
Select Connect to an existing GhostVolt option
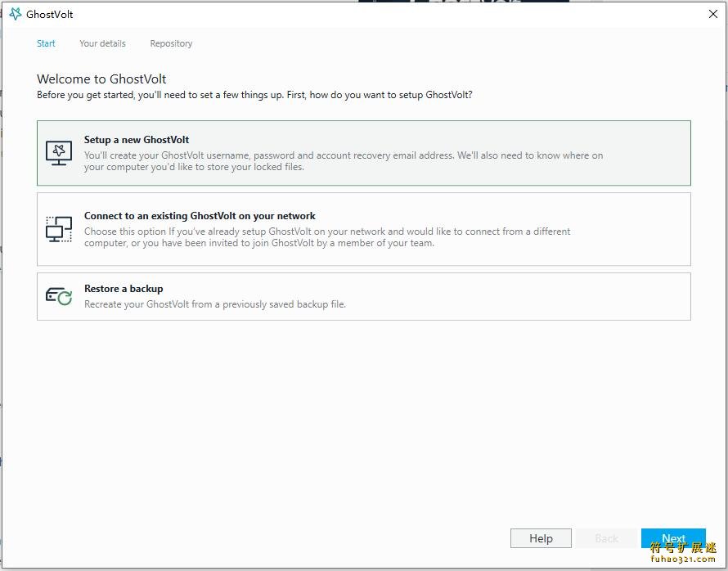pyautogui.click(x=364, y=229)
